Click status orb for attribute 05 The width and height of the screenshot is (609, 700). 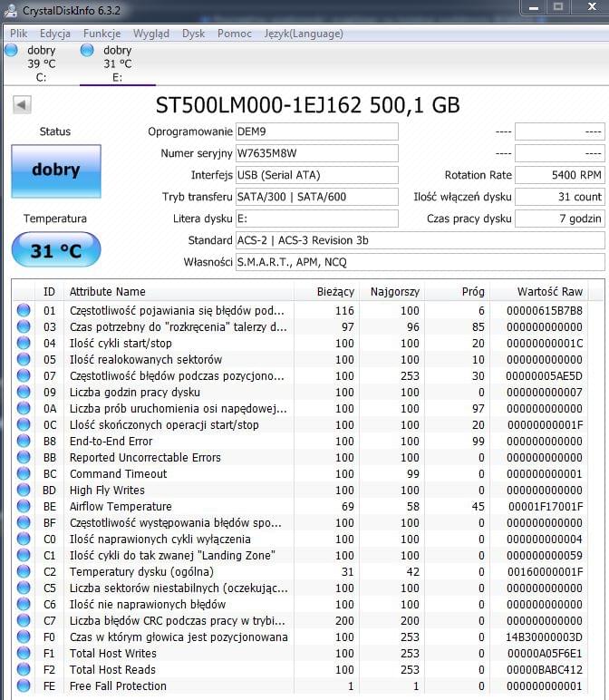[24, 359]
